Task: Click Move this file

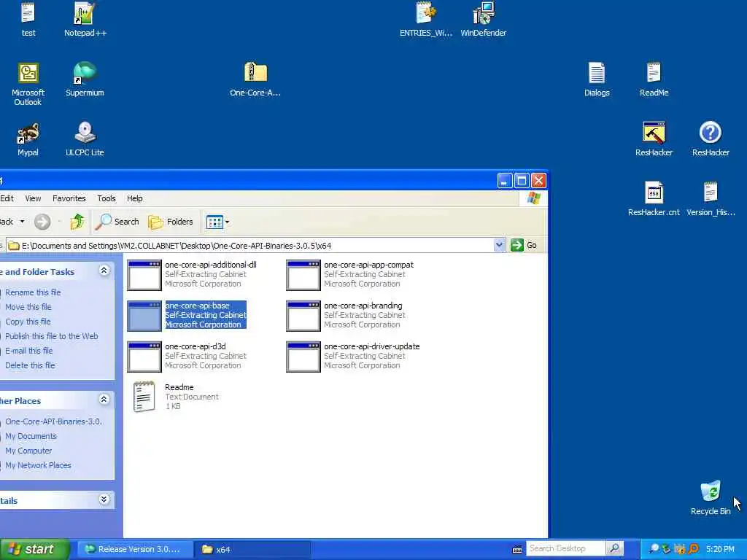Action: [28, 307]
